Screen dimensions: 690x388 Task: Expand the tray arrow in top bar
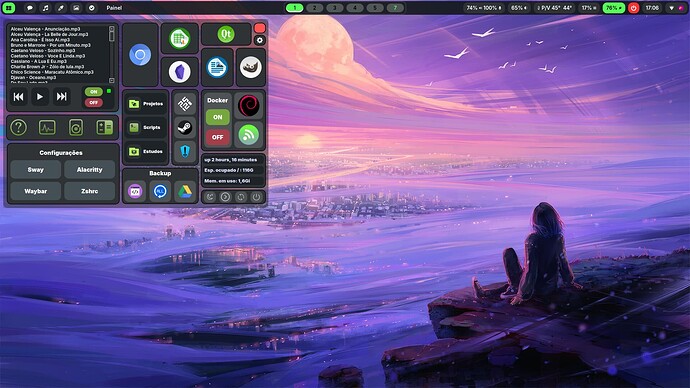672,8
